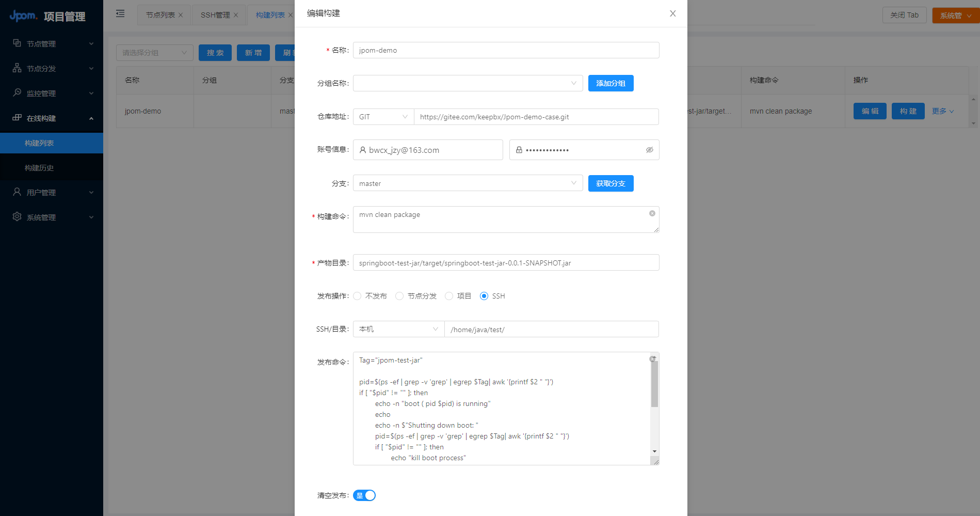
Task: Open the GIT repository type dropdown
Action: click(383, 117)
